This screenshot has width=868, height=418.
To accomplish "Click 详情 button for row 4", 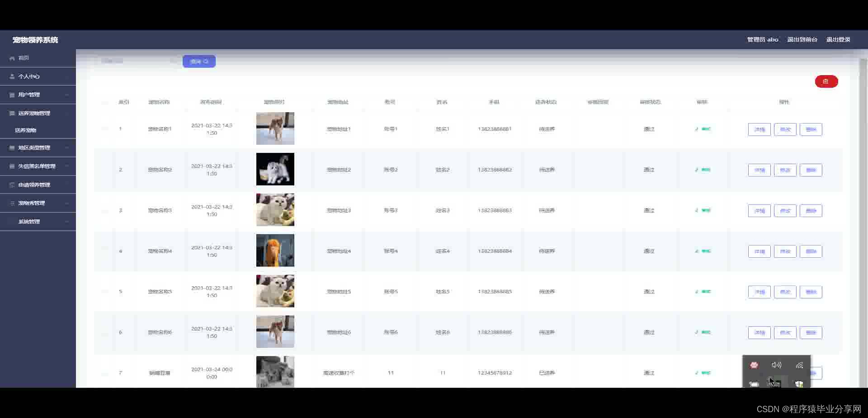I will tap(759, 252).
